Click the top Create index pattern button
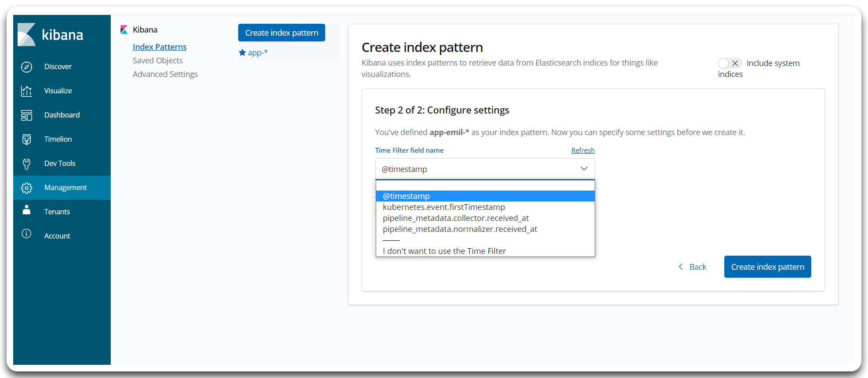Viewport: 868px width, 378px height. pos(282,33)
